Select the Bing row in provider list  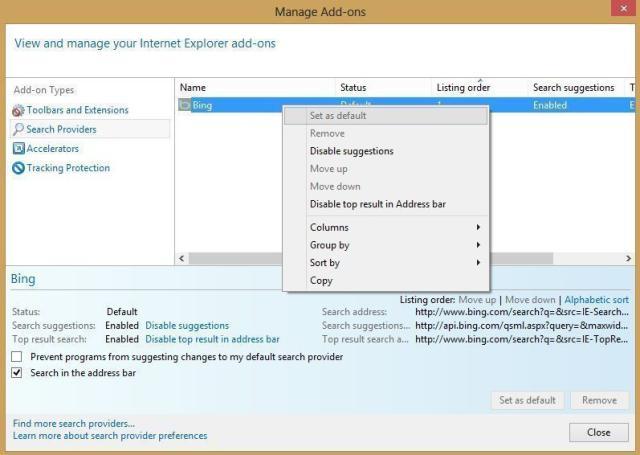pos(406,105)
